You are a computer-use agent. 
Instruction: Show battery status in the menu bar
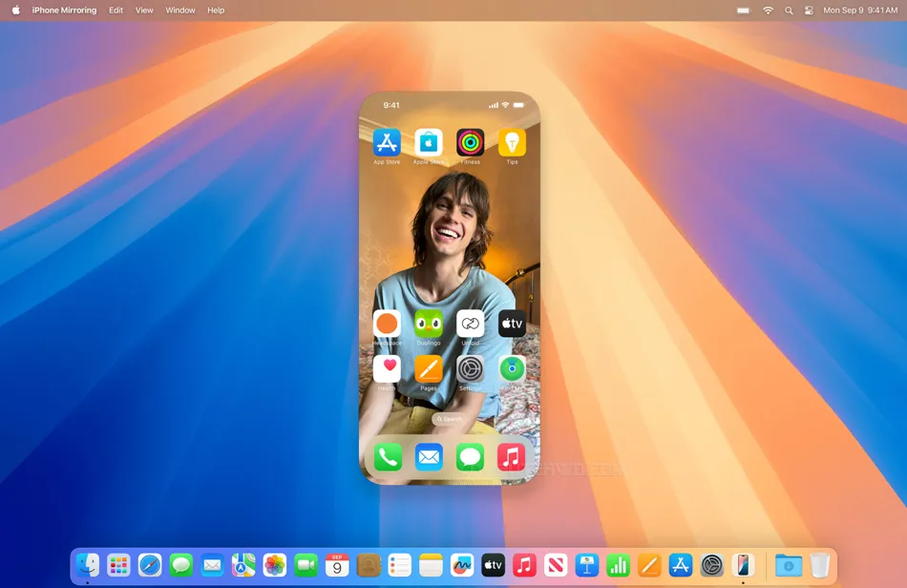pyautogui.click(x=744, y=10)
